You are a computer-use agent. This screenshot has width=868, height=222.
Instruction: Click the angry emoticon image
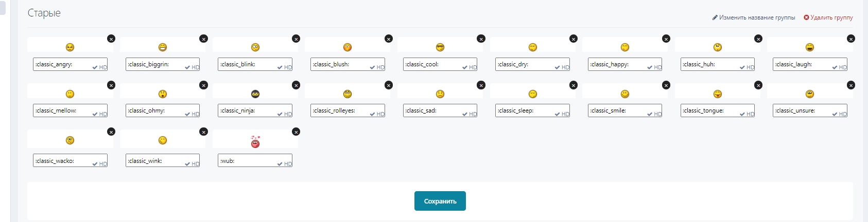[70, 47]
